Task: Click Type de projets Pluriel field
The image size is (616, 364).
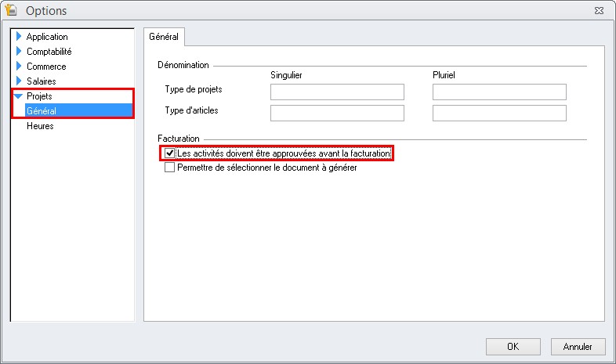Action: 499,92
